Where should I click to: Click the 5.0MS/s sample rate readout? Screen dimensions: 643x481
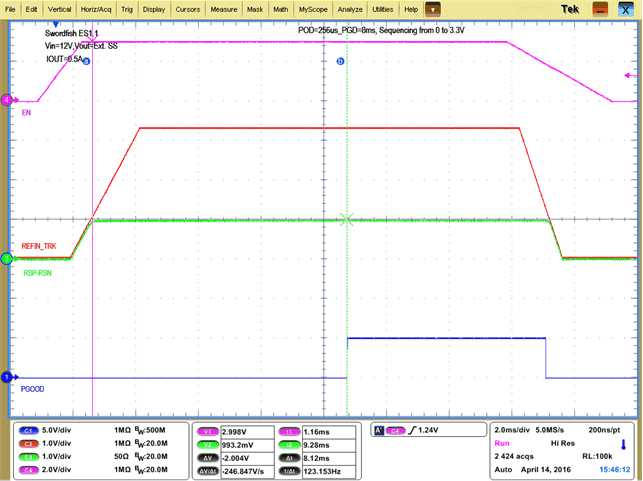tap(550, 430)
